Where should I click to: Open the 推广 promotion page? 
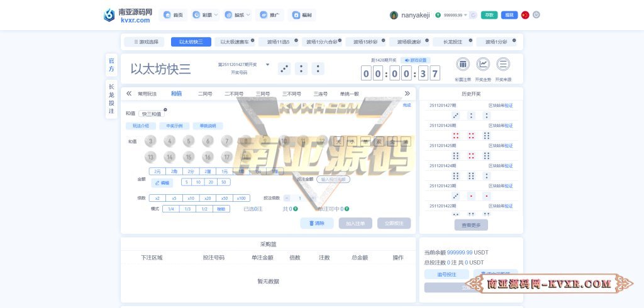pos(269,15)
